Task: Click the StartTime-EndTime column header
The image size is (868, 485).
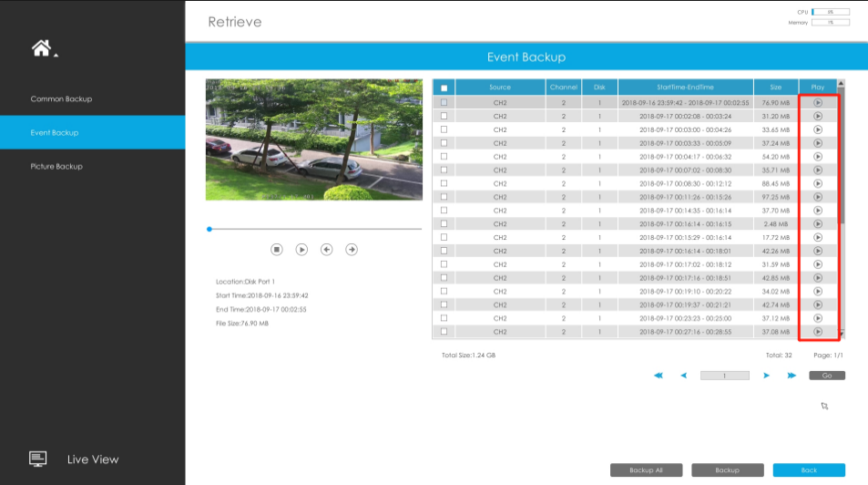Action: tap(685, 87)
